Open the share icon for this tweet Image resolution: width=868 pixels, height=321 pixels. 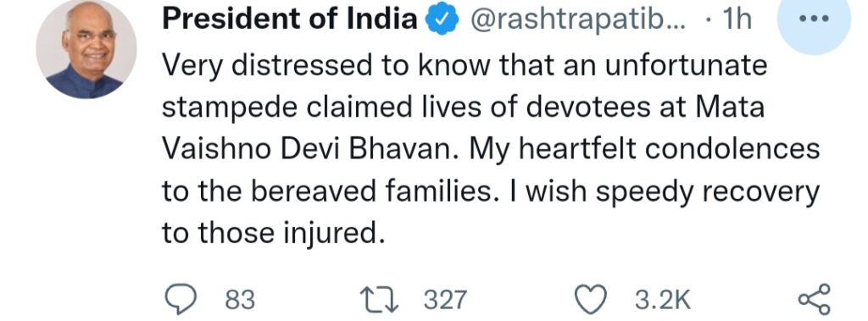click(x=815, y=300)
